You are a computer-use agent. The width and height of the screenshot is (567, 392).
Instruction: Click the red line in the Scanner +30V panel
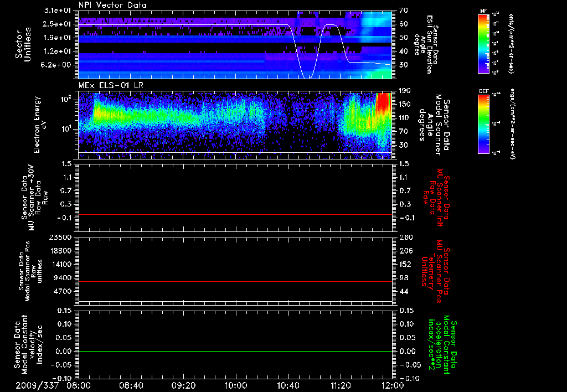tap(235, 214)
